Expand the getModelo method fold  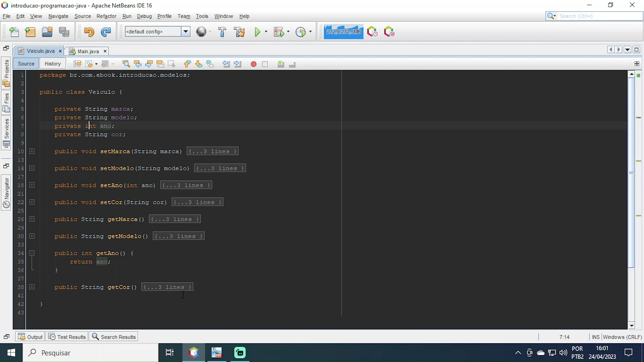(32, 236)
